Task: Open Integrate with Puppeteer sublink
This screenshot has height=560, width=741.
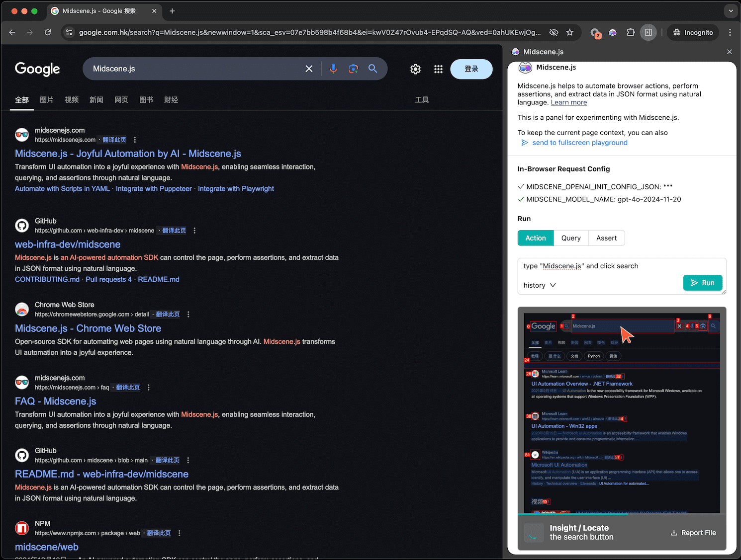Action: [x=154, y=189]
